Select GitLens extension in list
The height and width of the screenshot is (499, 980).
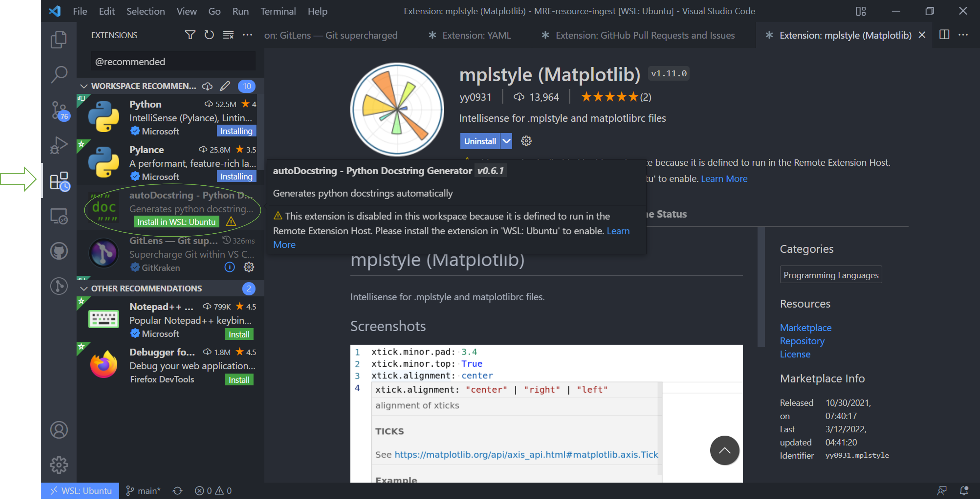pos(170,254)
